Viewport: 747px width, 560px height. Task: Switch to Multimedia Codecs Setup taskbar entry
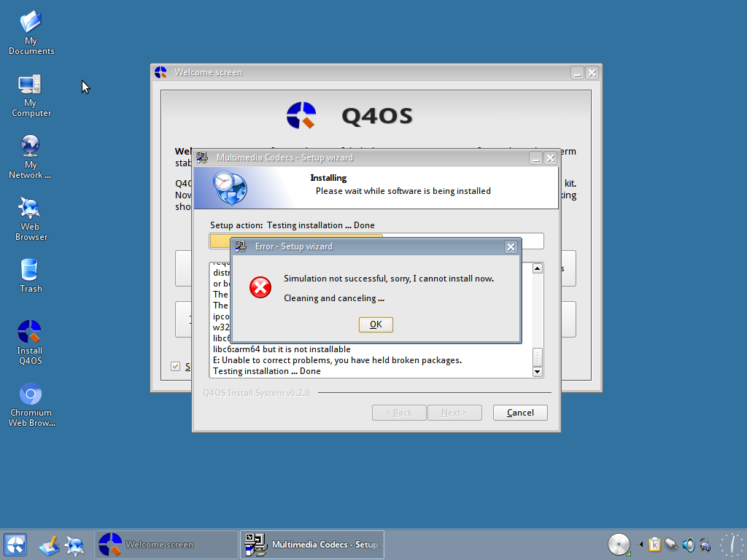coord(312,544)
